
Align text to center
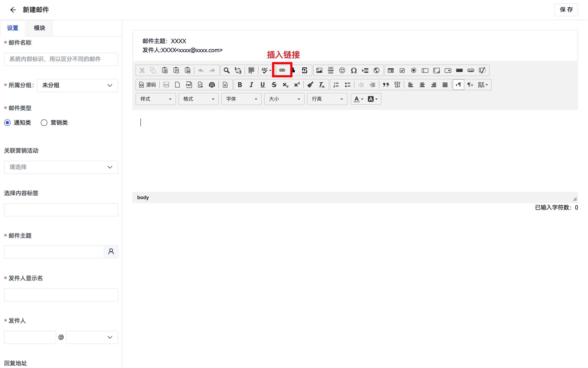(422, 85)
